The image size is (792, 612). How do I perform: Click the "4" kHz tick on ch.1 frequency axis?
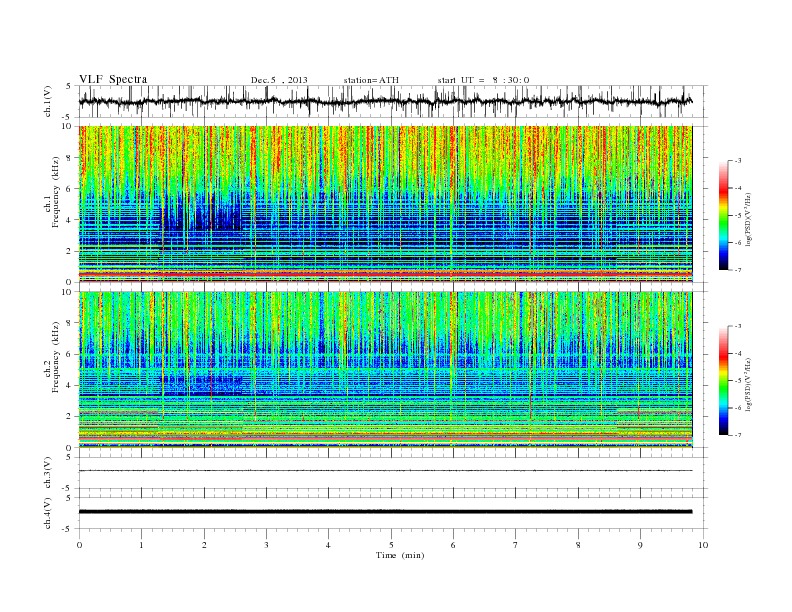click(69, 220)
